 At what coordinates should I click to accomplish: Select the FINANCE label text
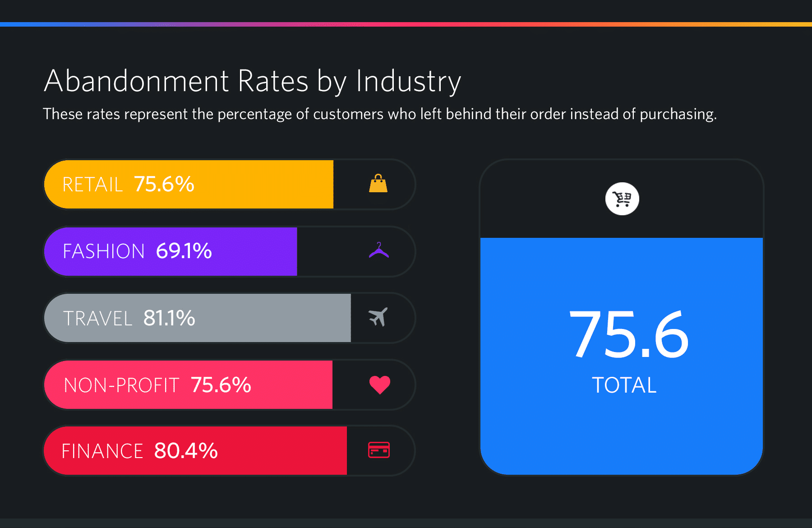[x=102, y=451]
